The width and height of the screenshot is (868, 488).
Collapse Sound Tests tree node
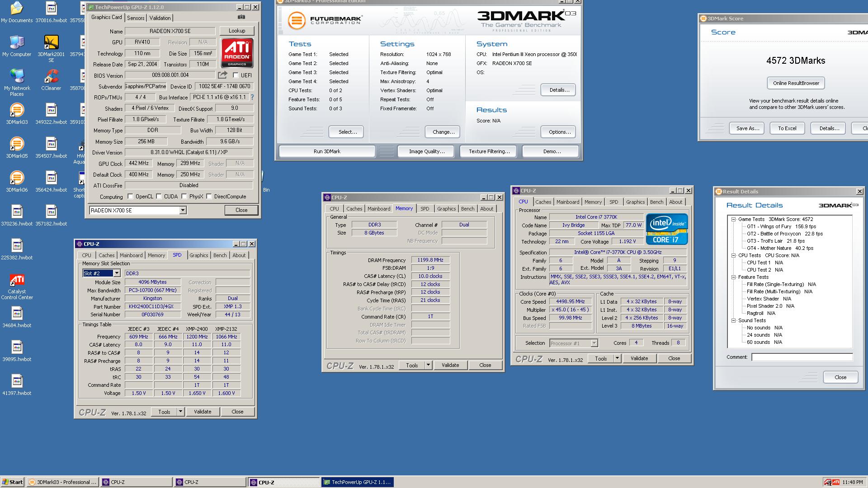pos(733,320)
